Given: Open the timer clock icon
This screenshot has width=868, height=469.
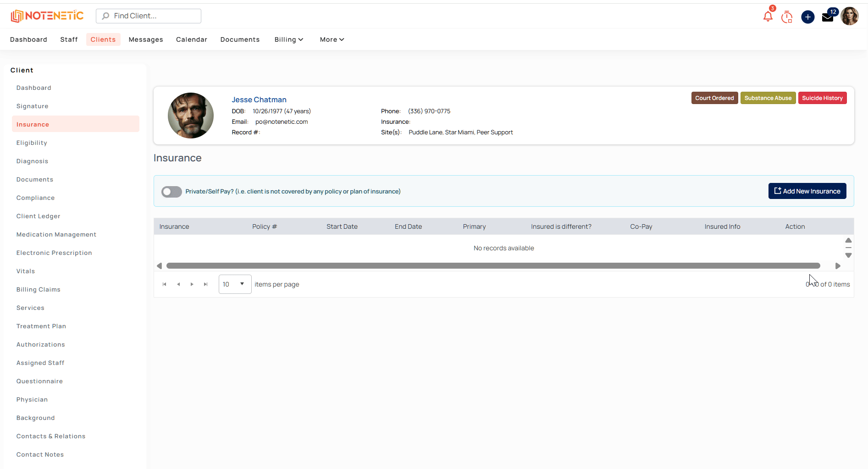Looking at the screenshot, I should click(x=787, y=17).
